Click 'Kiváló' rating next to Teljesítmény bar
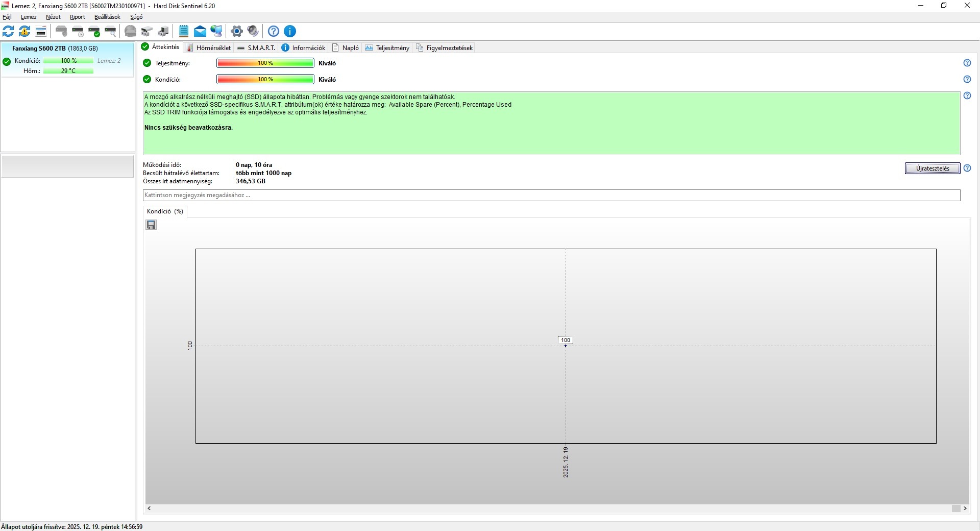The width and height of the screenshot is (980, 531). point(327,63)
